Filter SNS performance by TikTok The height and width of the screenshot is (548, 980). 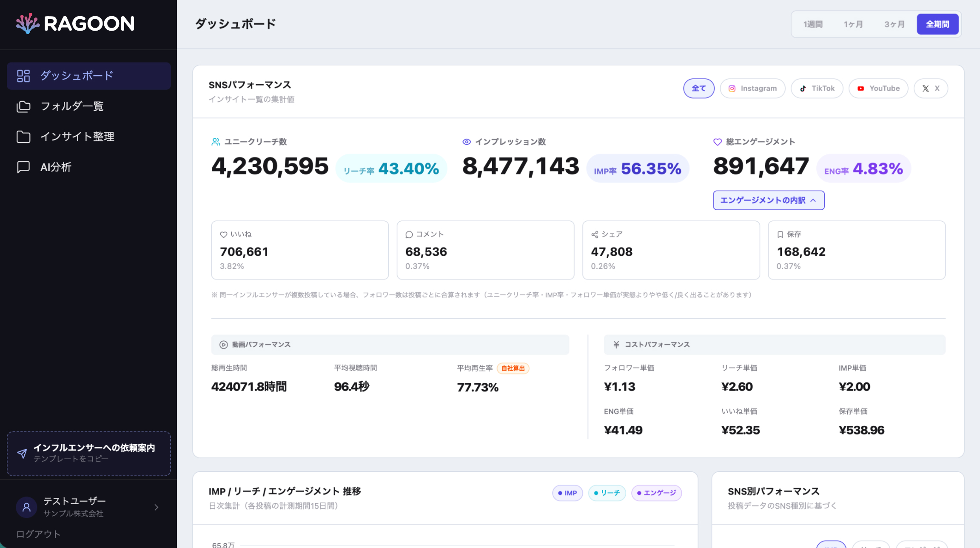pyautogui.click(x=817, y=88)
